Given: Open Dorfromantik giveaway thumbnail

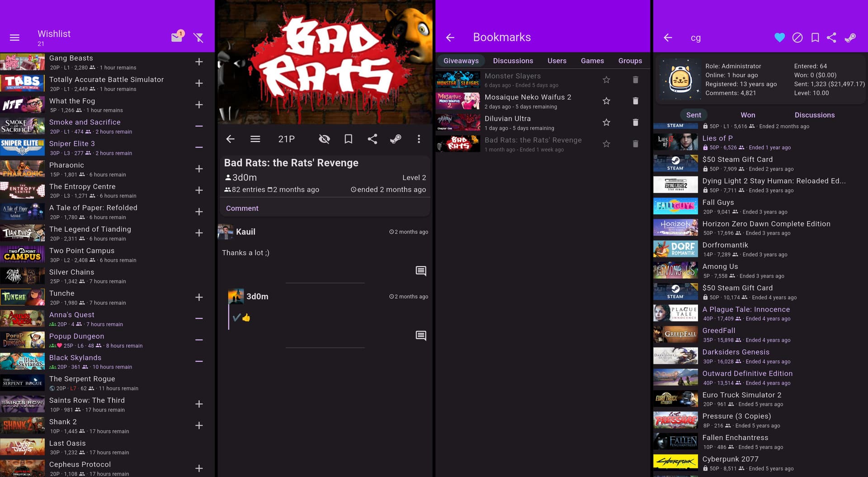Looking at the screenshot, I should [675, 249].
